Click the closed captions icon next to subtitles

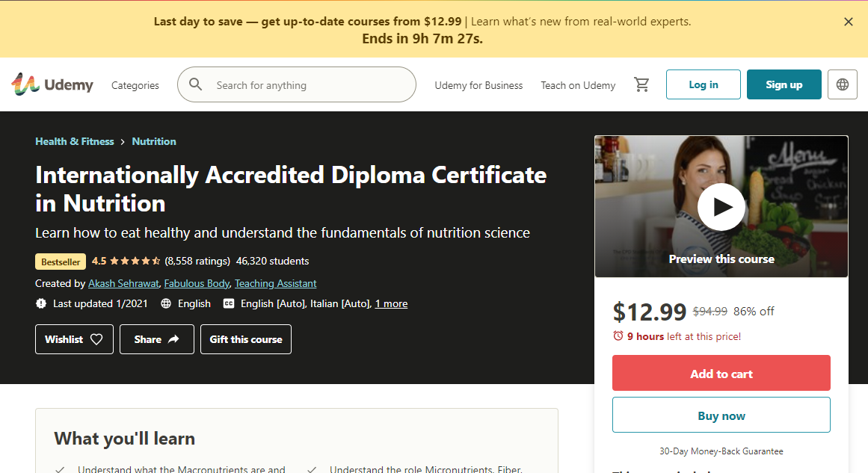(x=228, y=303)
